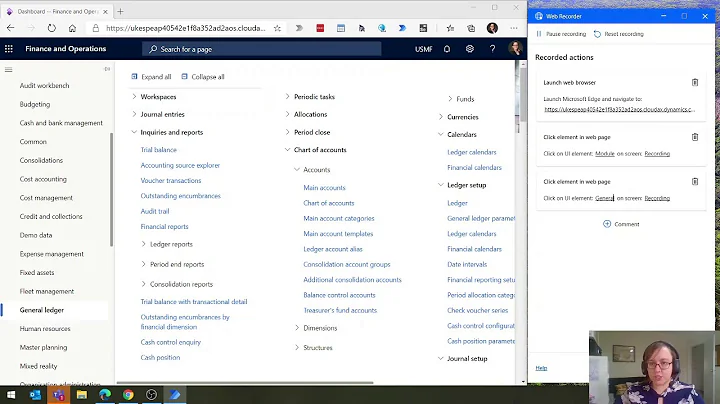Add this page to favorites star
Viewport: 720px width, 404px height.
(x=277, y=28)
